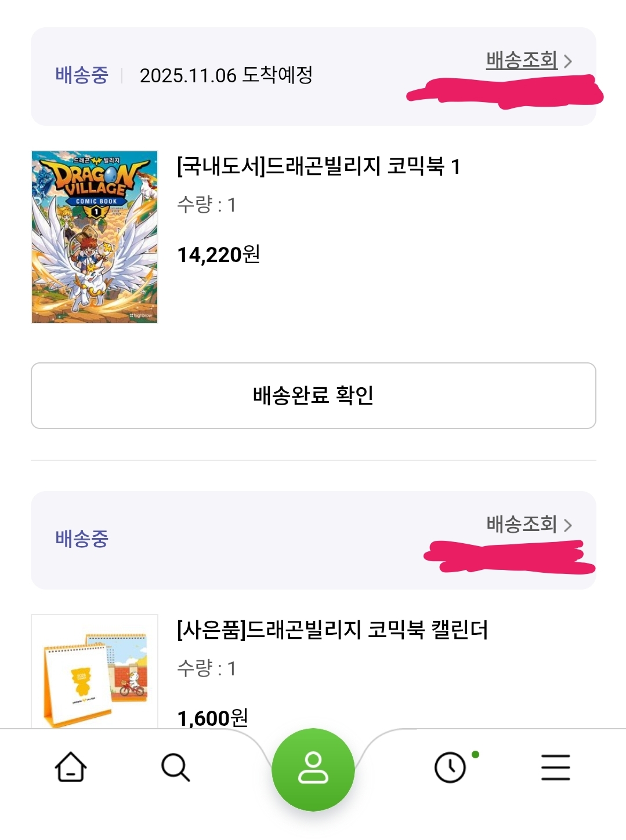Open search with the magnifier icon
Screen dimensions: 626x840
175,767
